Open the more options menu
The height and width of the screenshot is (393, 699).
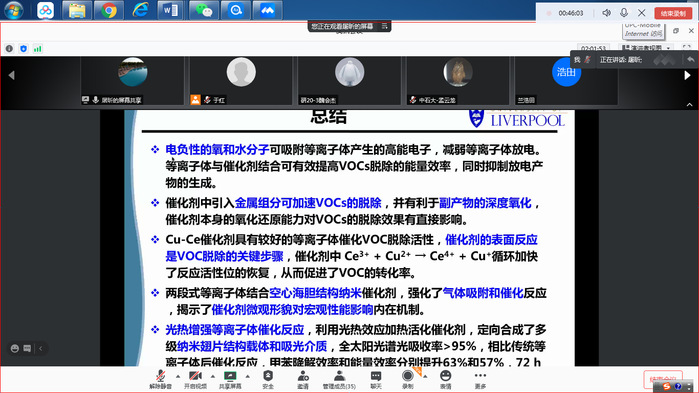pos(480,380)
